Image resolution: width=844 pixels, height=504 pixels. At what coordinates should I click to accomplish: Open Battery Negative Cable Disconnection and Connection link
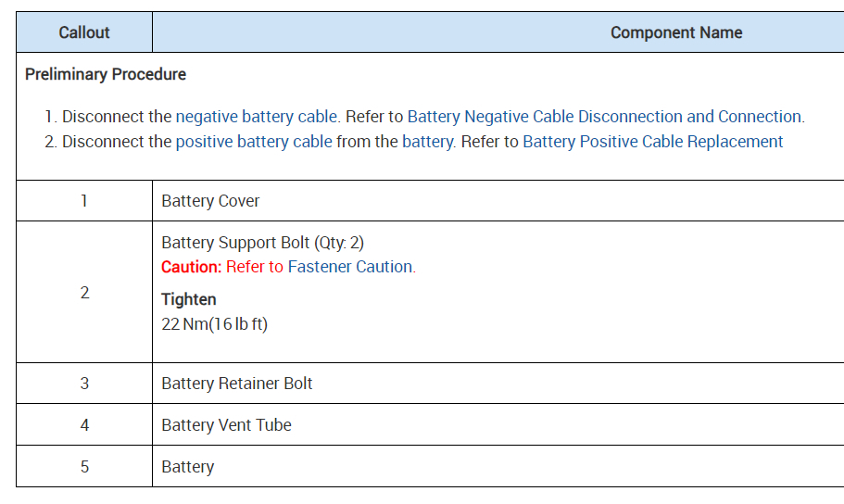[605, 117]
